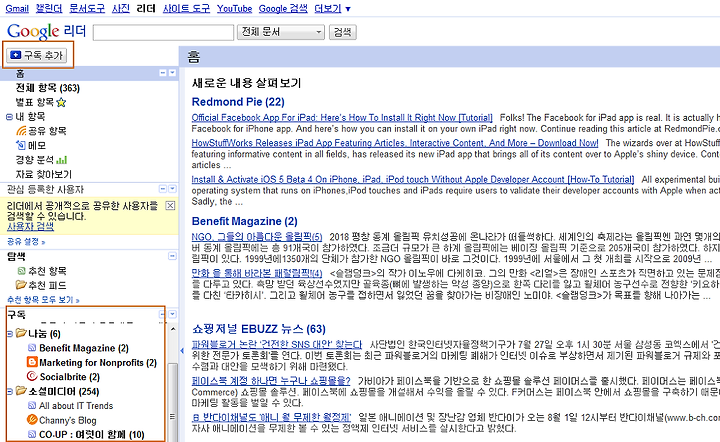Screen dimensions: 720x442
Task: Click the orange RSS icon for 공유 항목
Action: pyautogui.click(x=21, y=131)
